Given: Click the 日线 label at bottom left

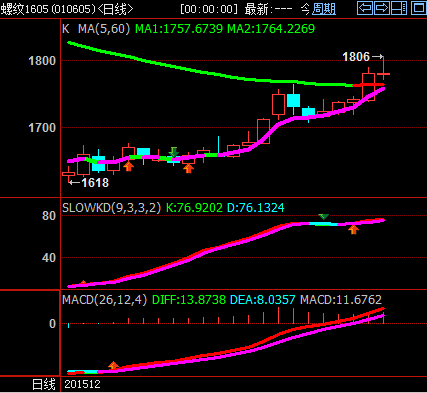Looking at the screenshot, I should (44, 384).
